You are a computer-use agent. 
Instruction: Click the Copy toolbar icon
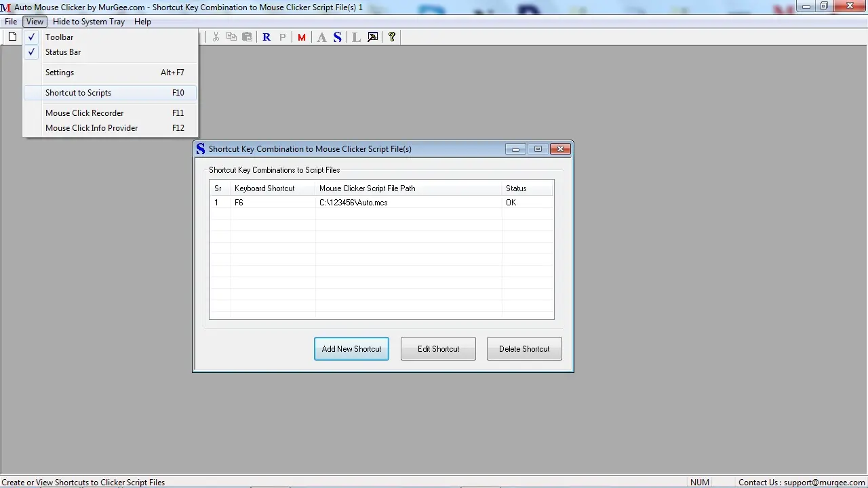pos(231,37)
